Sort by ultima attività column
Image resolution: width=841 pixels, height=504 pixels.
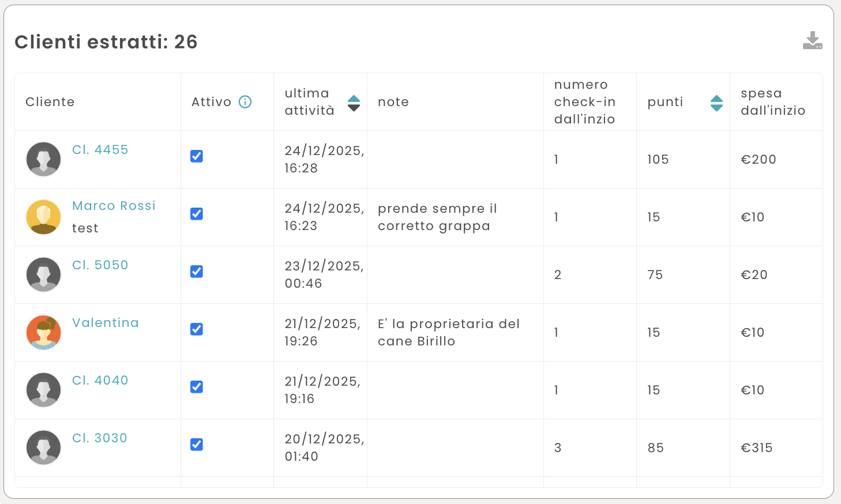(354, 103)
